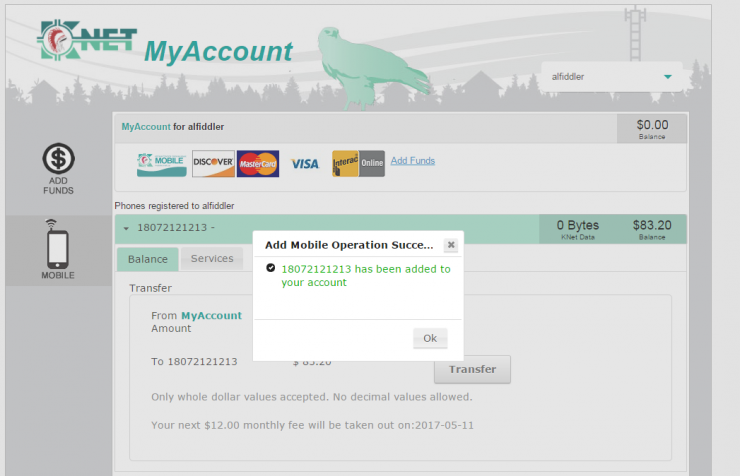Click the success checkmark icon in dialog
Viewport: 740px width, 476px height.
tap(270, 268)
